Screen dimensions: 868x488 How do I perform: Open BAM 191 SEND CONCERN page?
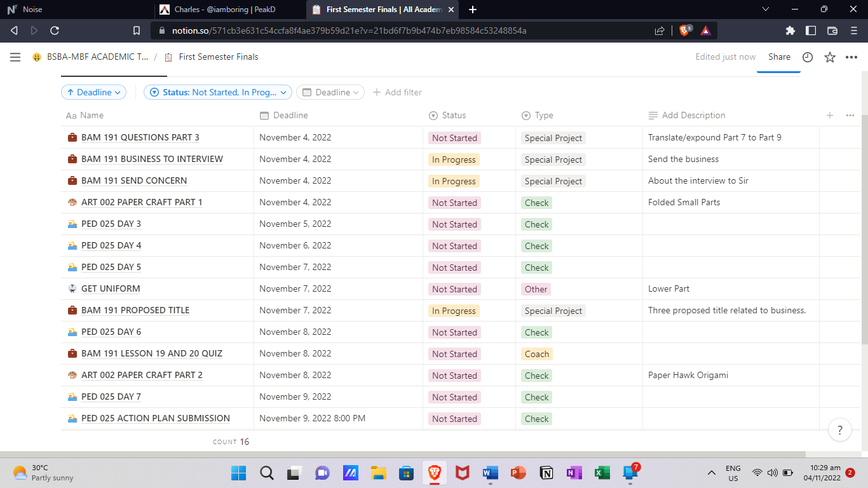coord(134,181)
